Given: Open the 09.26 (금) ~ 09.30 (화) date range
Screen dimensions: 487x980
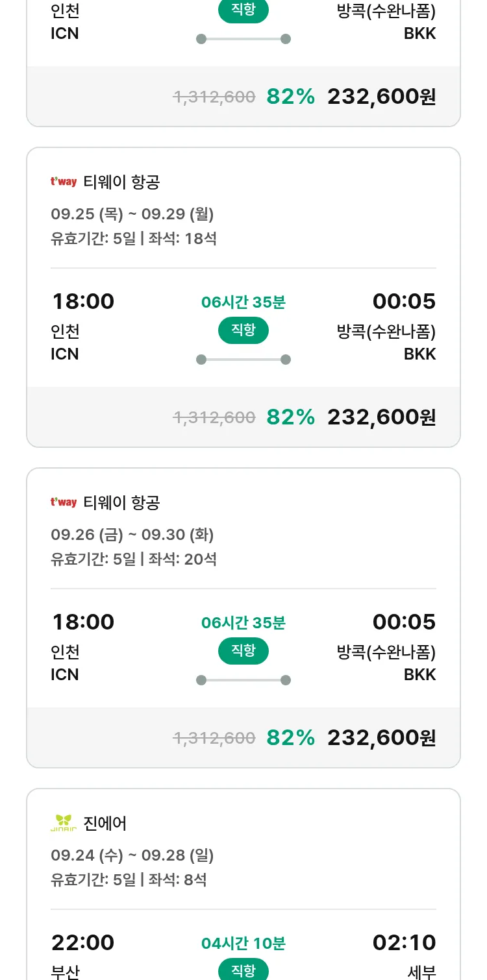Looking at the screenshot, I should [132, 535].
